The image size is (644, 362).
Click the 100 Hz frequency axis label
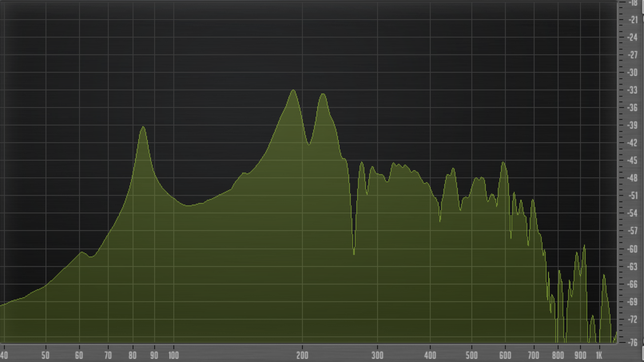[173, 355]
